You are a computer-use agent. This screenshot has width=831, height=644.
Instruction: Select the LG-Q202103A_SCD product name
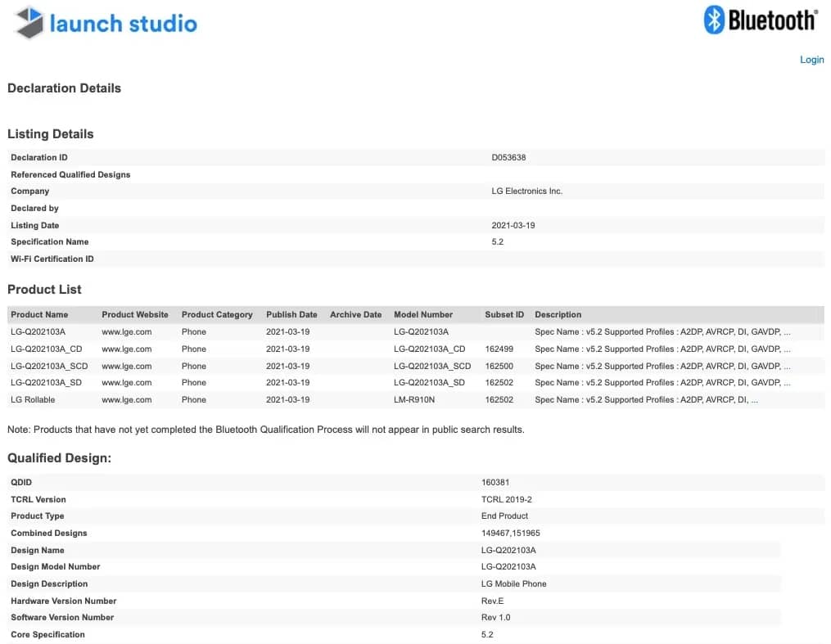click(x=49, y=367)
